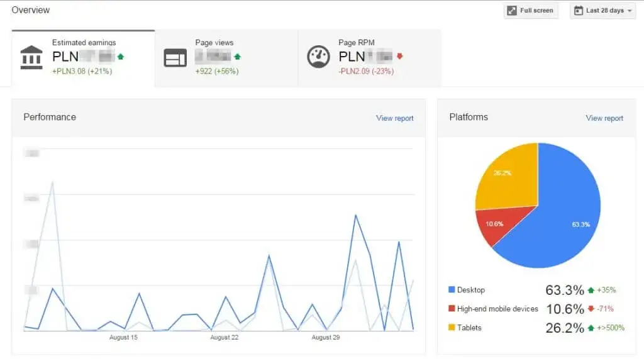Click the yellow Tablets legend swatch
The width and height of the screenshot is (644, 359).
click(x=451, y=328)
